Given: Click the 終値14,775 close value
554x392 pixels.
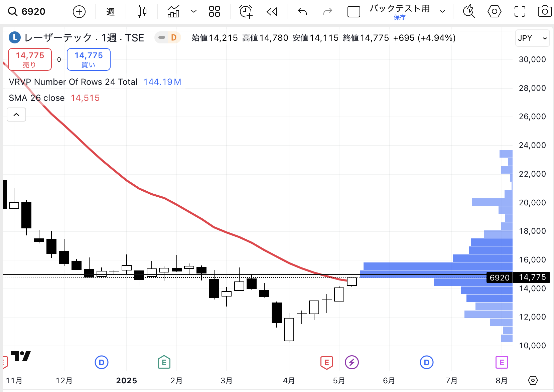Looking at the screenshot, I should pos(366,38).
